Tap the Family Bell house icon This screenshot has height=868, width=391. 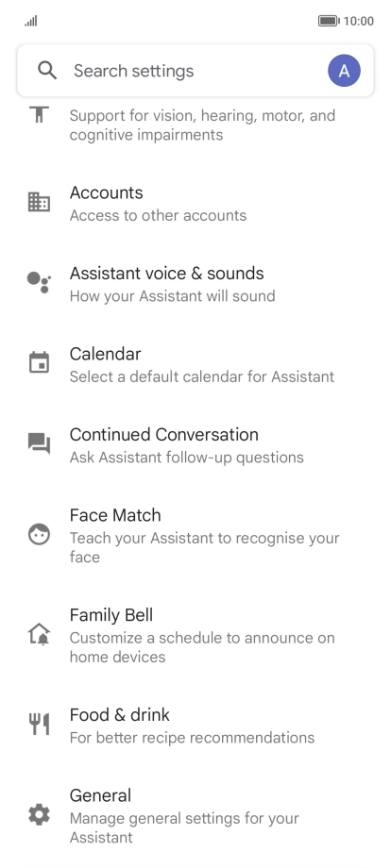39,634
